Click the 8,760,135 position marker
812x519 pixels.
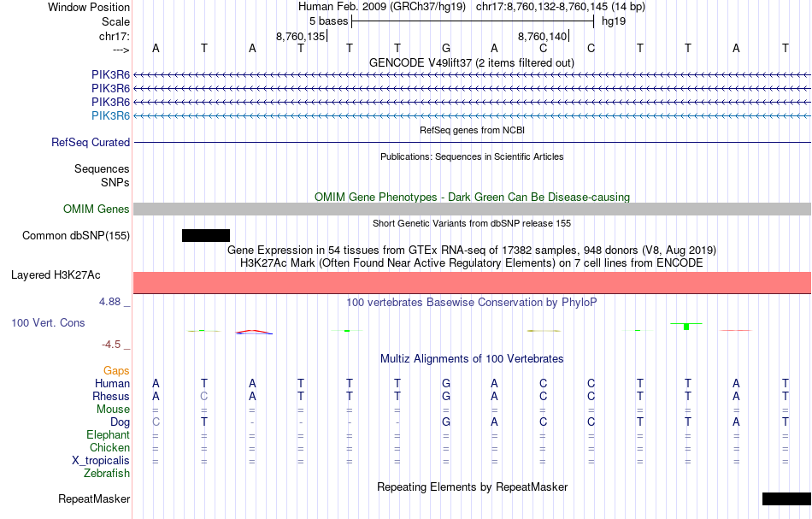pyautogui.click(x=301, y=36)
